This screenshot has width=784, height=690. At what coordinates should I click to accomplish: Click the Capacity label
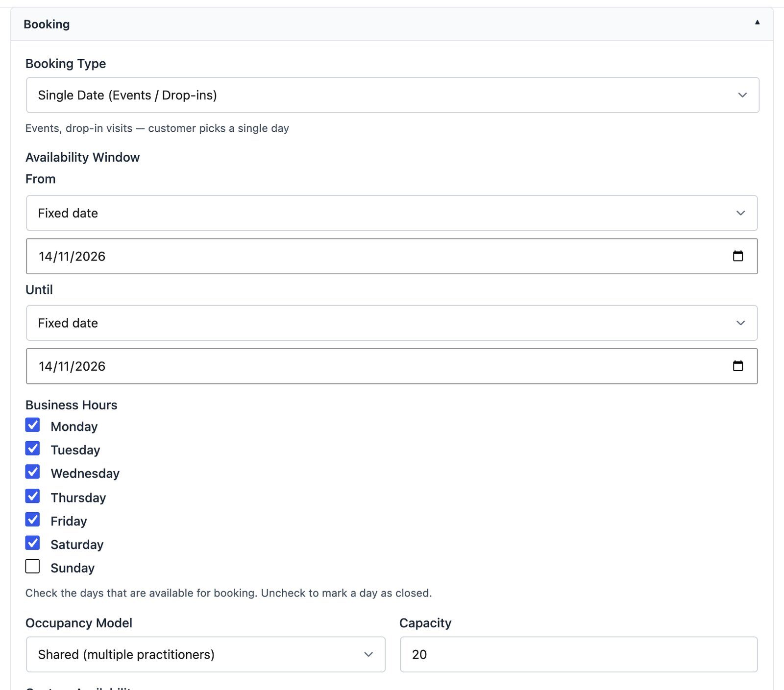(x=425, y=623)
